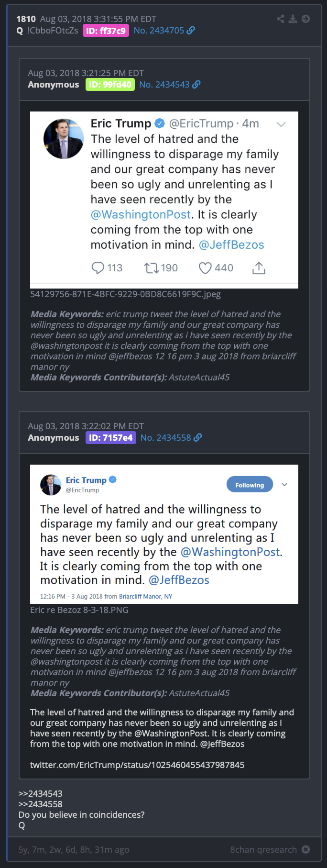Viewport: 327px width, 868px height.
Task: Click the download icon at top right
Action: pos(293,19)
